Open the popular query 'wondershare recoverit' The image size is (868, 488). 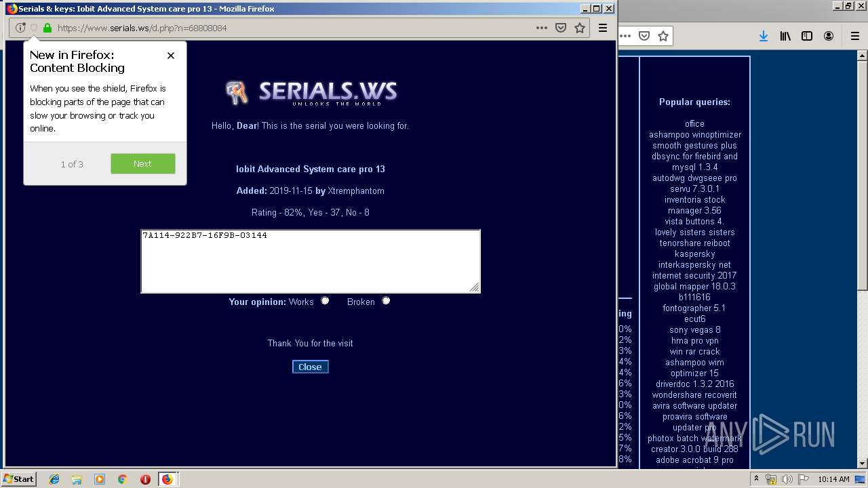[694, 395]
